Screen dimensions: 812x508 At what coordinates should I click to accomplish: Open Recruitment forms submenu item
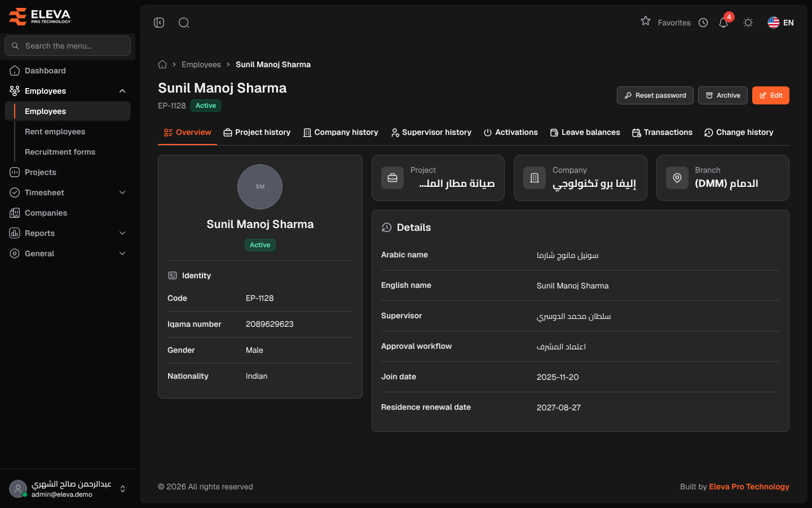[60, 152]
